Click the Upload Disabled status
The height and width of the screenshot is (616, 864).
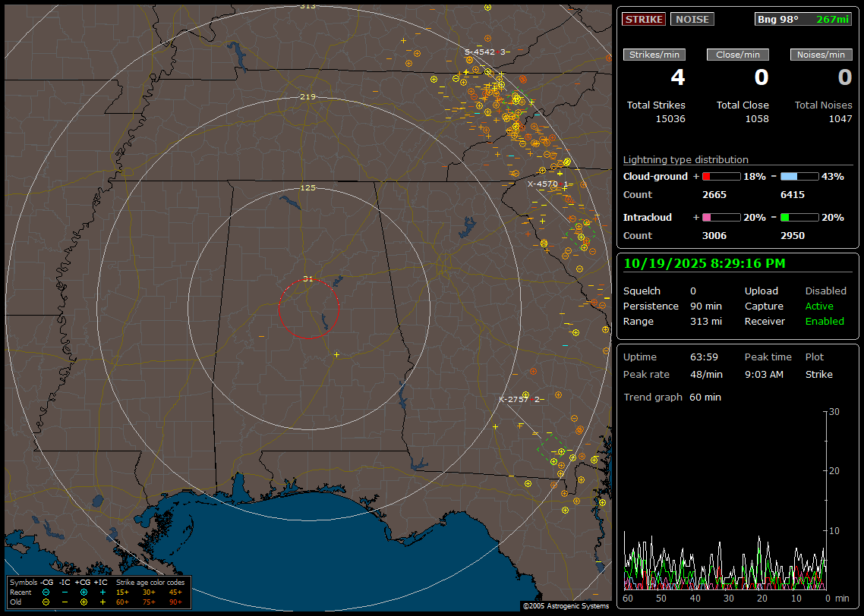tap(825, 291)
